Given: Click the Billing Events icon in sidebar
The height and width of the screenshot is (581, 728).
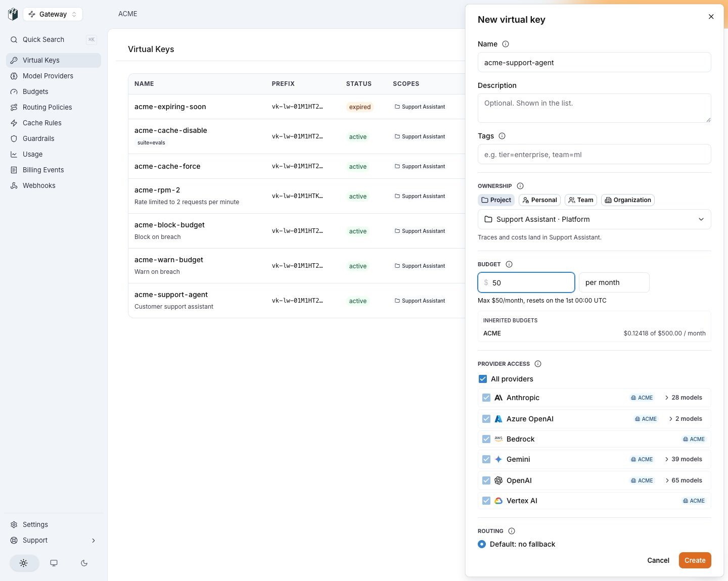Looking at the screenshot, I should point(14,170).
